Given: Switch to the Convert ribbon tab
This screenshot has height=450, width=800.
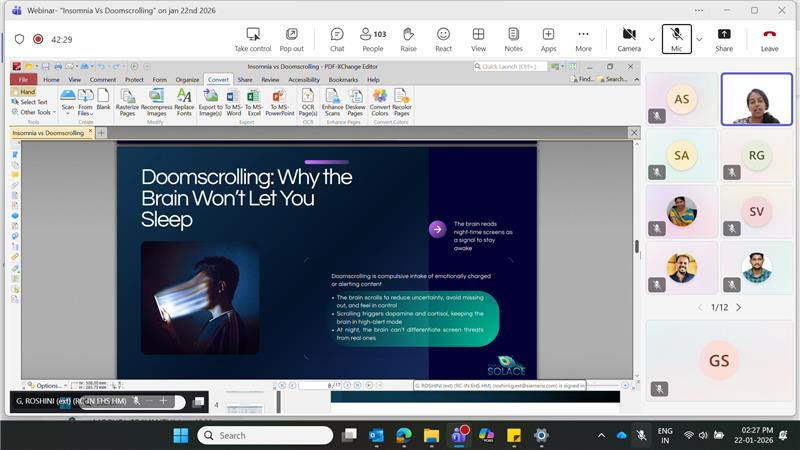Looking at the screenshot, I should (218, 79).
